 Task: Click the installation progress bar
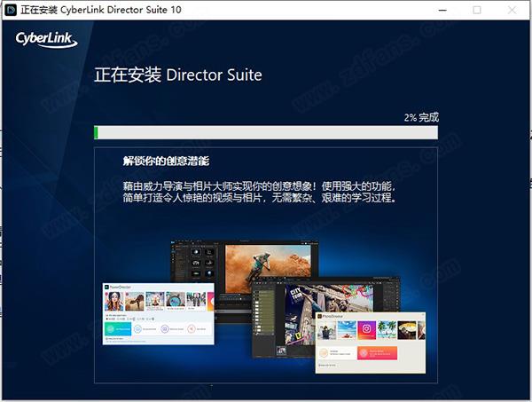(x=266, y=132)
